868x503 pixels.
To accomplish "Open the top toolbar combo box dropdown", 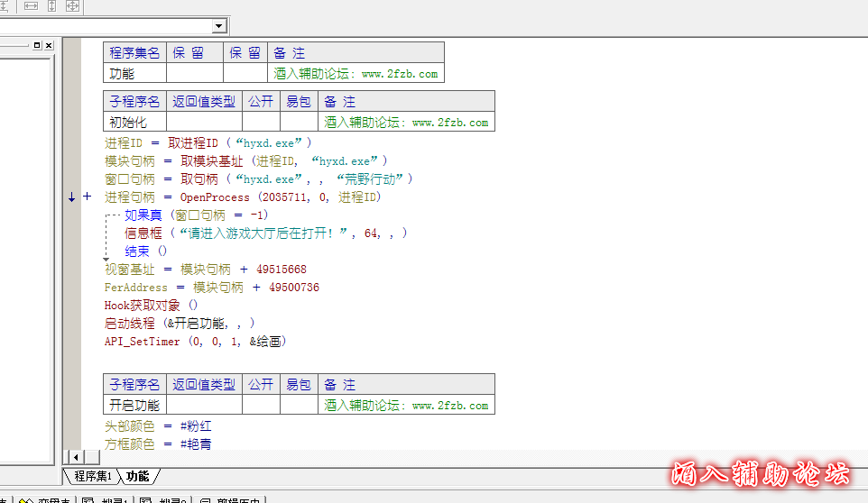I will pyautogui.click(x=219, y=26).
